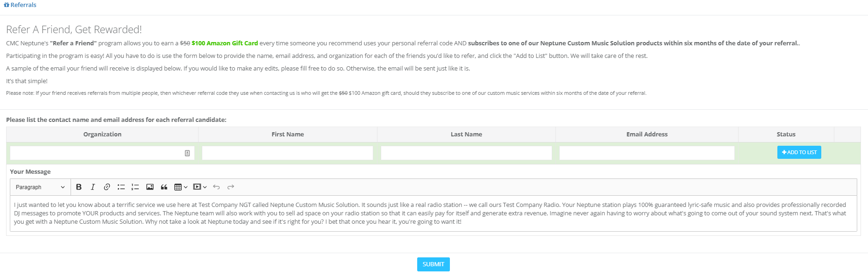Open the Paragraph style dropdown
The height and width of the screenshot is (277, 868).
pyautogui.click(x=40, y=187)
